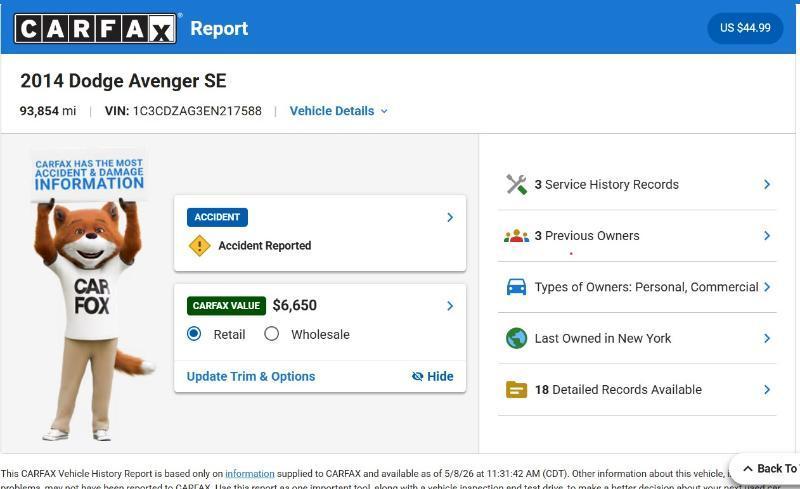Open Service History Records chevron
The height and width of the screenshot is (489, 800).
(767, 184)
